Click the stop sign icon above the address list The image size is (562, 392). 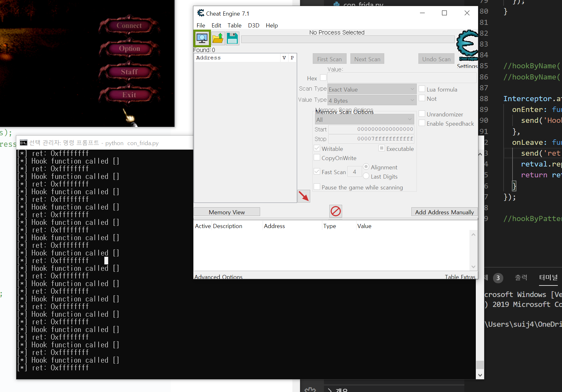[335, 211]
